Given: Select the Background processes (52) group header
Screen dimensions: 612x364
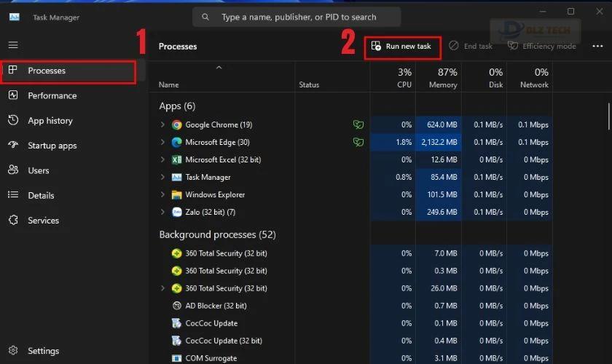Looking at the screenshot, I should (217, 234).
